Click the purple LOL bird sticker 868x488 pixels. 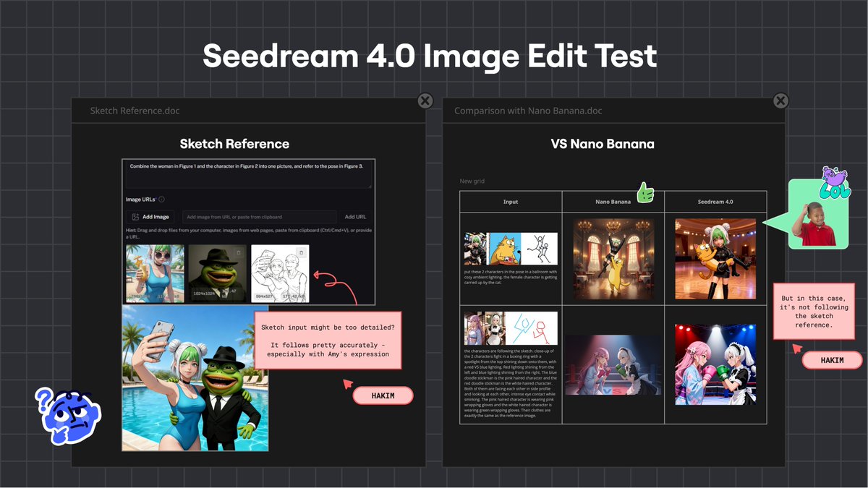[834, 182]
